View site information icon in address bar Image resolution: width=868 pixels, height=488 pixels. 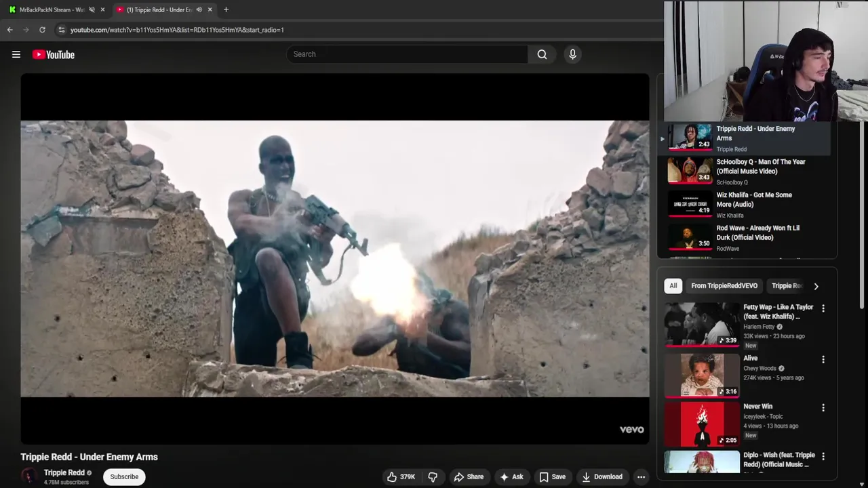click(x=61, y=30)
